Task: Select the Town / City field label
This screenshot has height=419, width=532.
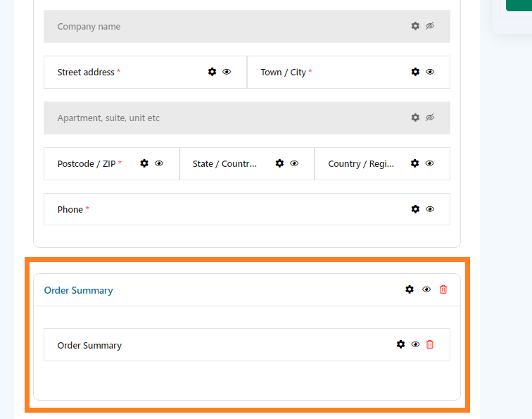Action: pos(284,73)
